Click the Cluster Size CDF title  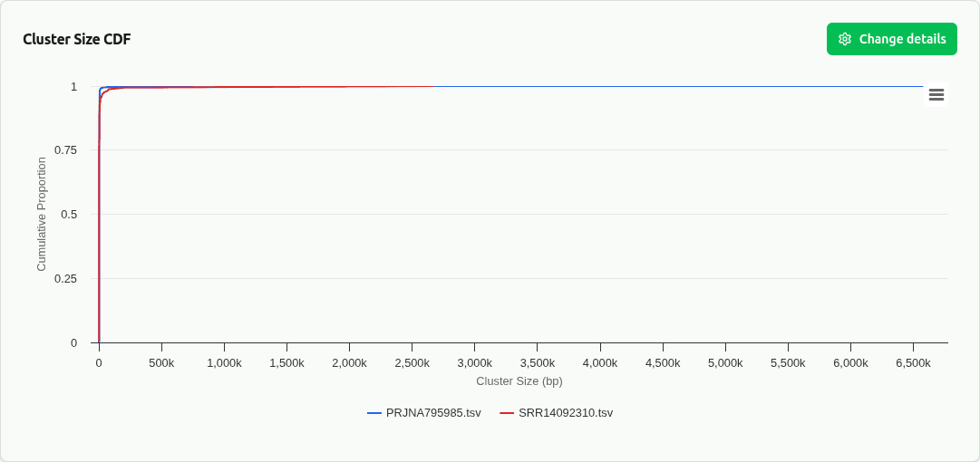pyautogui.click(x=77, y=39)
